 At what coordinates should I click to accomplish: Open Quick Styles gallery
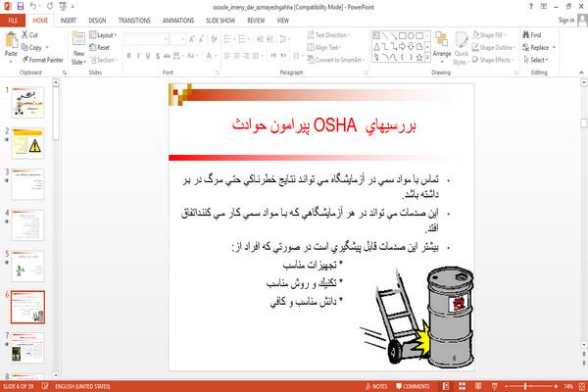click(x=461, y=49)
